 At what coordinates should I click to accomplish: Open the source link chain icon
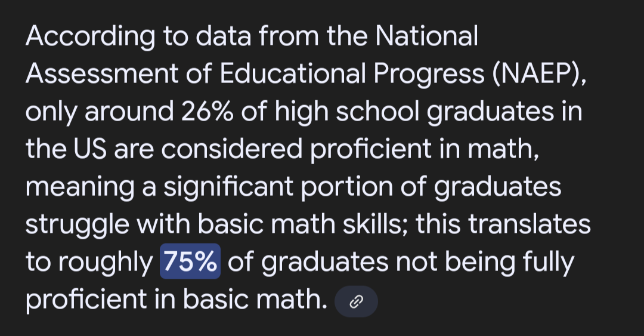tap(356, 302)
